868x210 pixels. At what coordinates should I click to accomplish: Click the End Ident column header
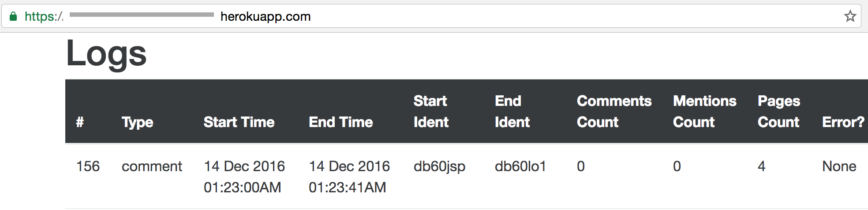pyautogui.click(x=512, y=112)
